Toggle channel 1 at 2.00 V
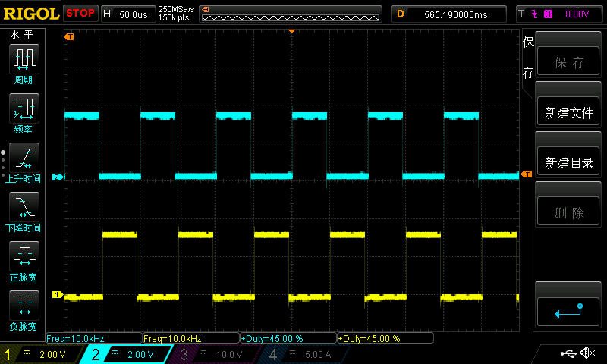The width and height of the screenshot is (607, 364). [x=41, y=354]
